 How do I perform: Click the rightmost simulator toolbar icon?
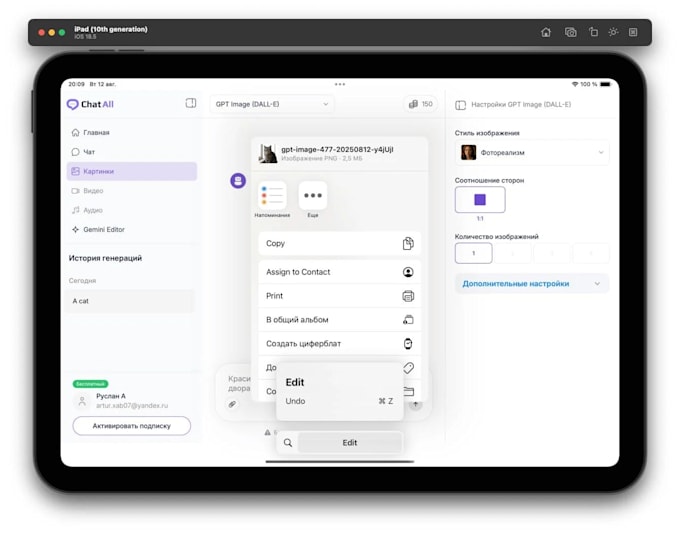[633, 32]
